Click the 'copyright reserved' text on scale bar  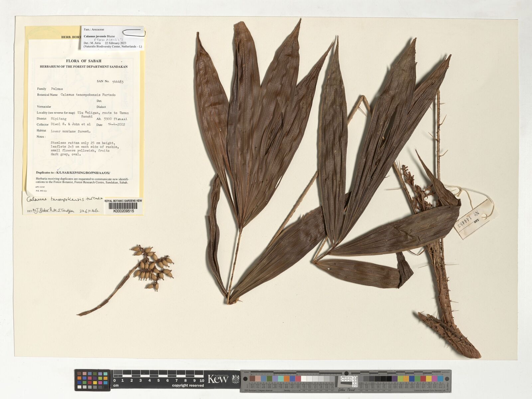tap(188, 386)
